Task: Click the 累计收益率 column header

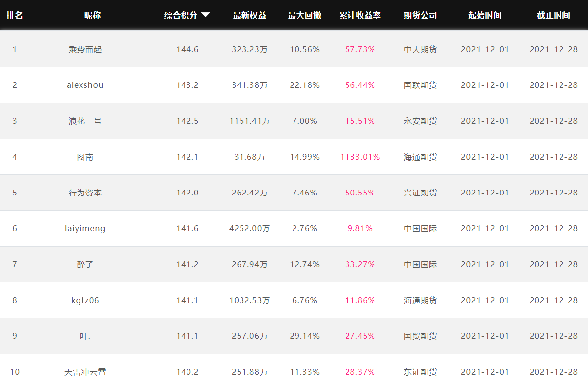Action: (x=360, y=15)
